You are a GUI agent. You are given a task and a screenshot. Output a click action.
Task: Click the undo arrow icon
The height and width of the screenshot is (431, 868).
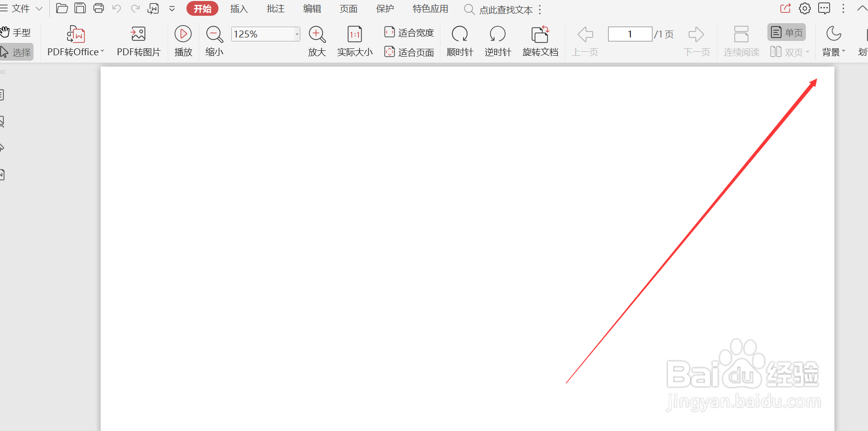tap(116, 9)
